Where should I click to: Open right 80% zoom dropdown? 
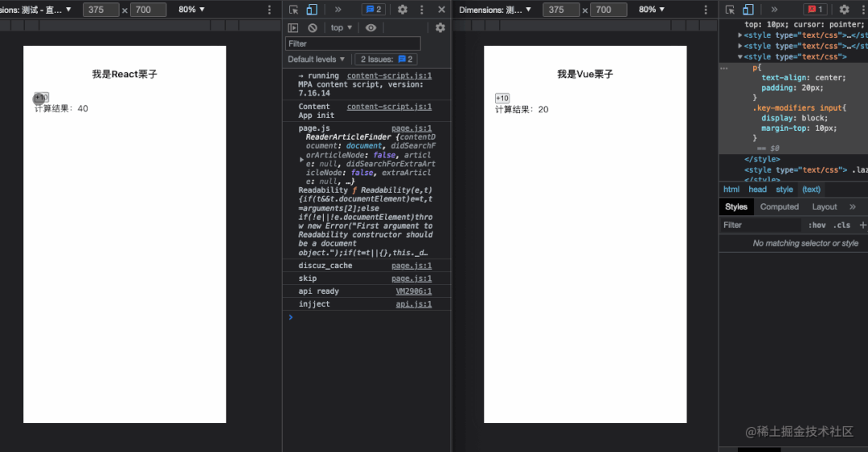click(652, 10)
